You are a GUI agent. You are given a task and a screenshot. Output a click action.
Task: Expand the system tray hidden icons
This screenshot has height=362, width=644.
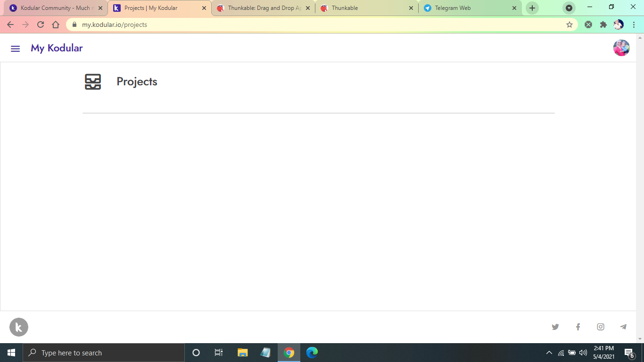(549, 353)
